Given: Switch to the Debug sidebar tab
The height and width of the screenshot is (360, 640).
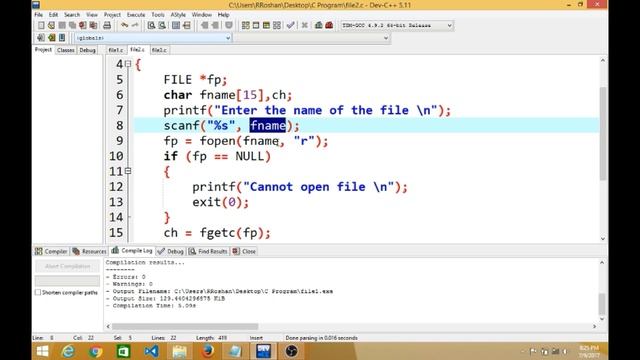Looking at the screenshot, I should [87, 50].
